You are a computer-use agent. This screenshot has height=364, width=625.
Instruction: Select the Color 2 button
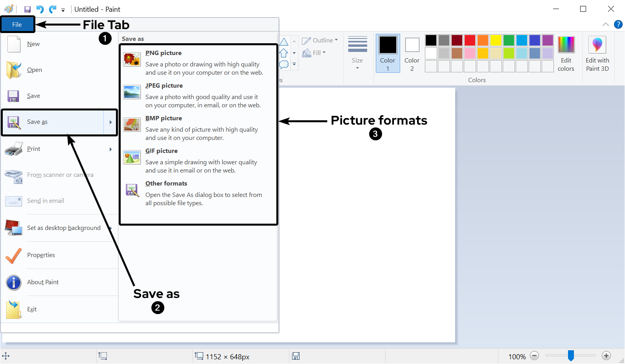pos(412,53)
